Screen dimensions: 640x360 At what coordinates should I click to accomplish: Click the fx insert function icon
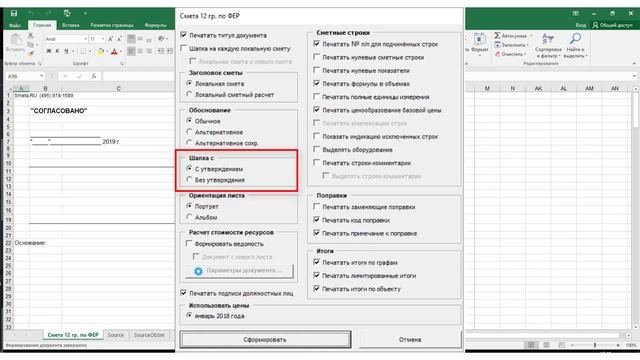(x=93, y=76)
